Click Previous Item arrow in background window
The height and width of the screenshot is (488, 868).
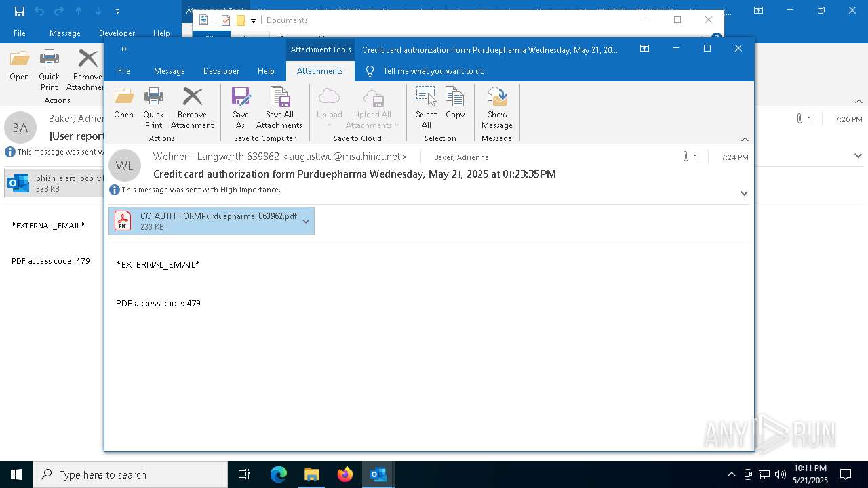(79, 12)
